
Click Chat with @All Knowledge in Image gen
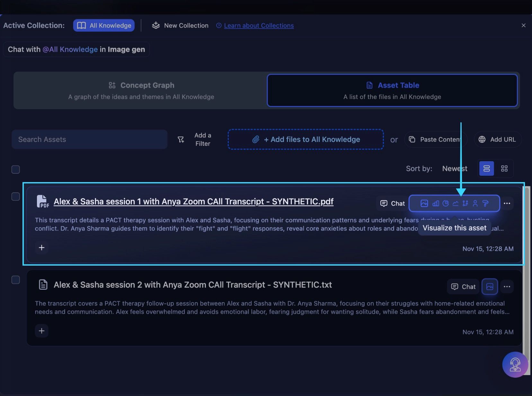tap(76, 49)
